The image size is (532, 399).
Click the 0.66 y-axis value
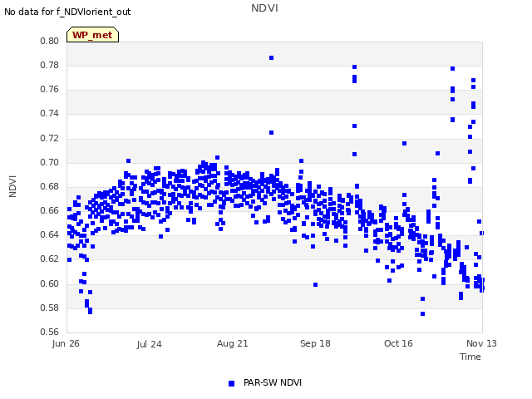50,210
